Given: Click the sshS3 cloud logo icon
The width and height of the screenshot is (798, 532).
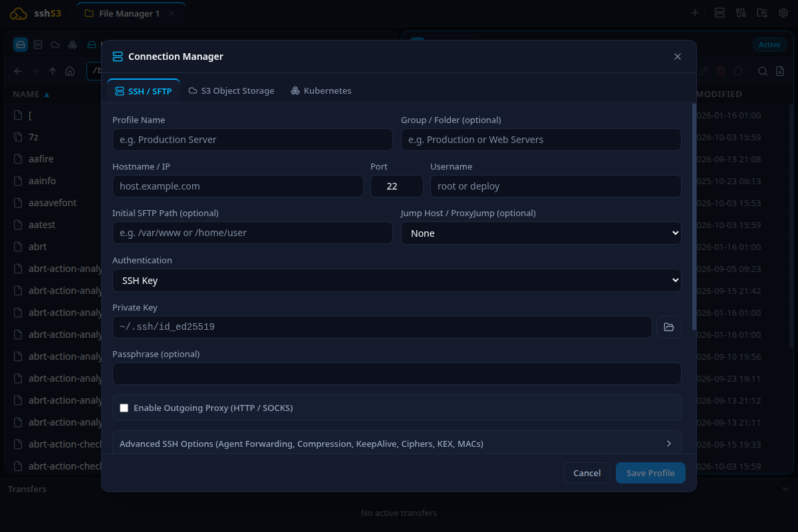Looking at the screenshot, I should [x=19, y=13].
